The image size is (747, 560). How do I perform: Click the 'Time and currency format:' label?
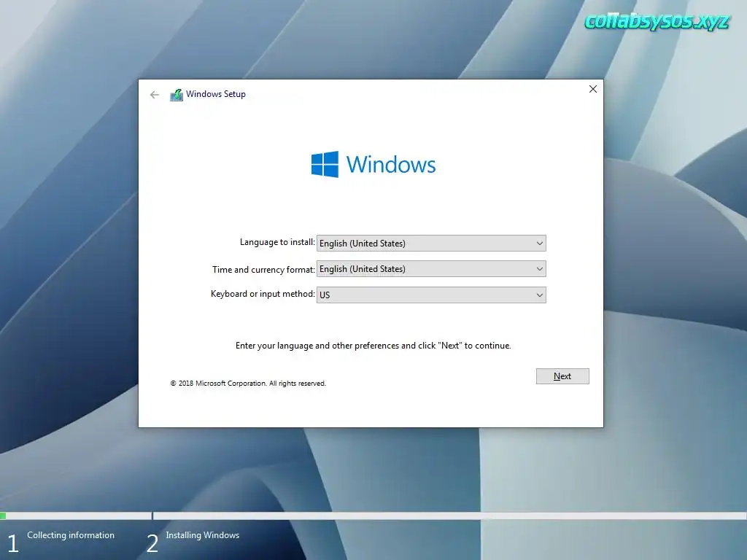click(263, 270)
